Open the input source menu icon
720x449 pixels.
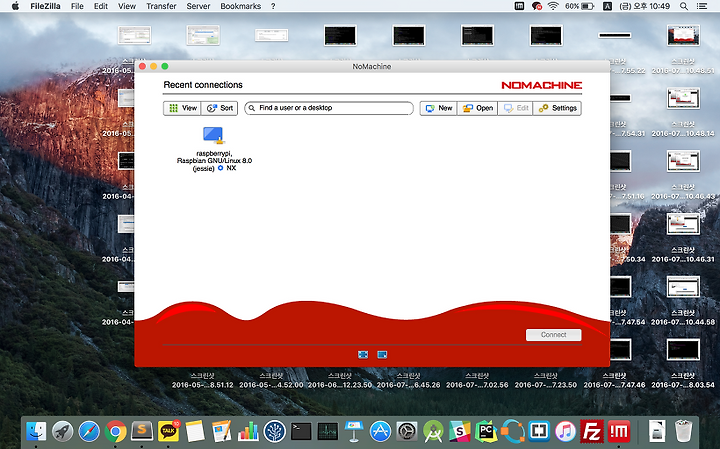coord(607,6)
